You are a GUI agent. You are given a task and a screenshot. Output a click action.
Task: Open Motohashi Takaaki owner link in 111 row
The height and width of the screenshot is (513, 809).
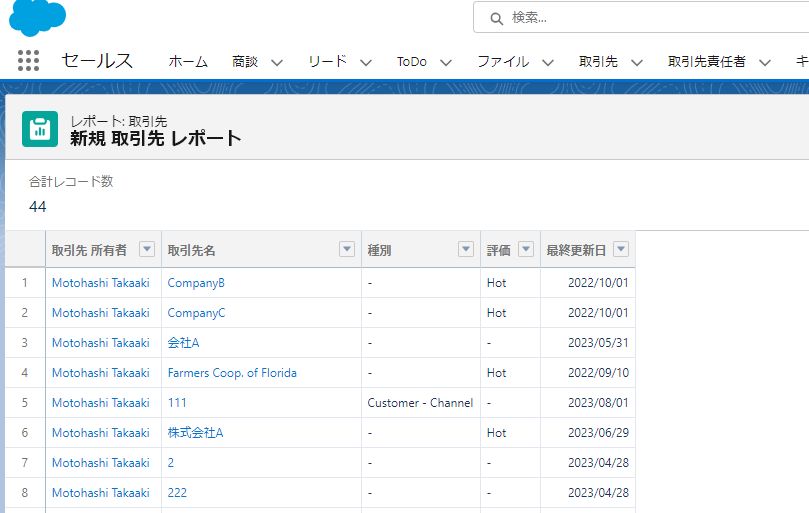point(101,403)
